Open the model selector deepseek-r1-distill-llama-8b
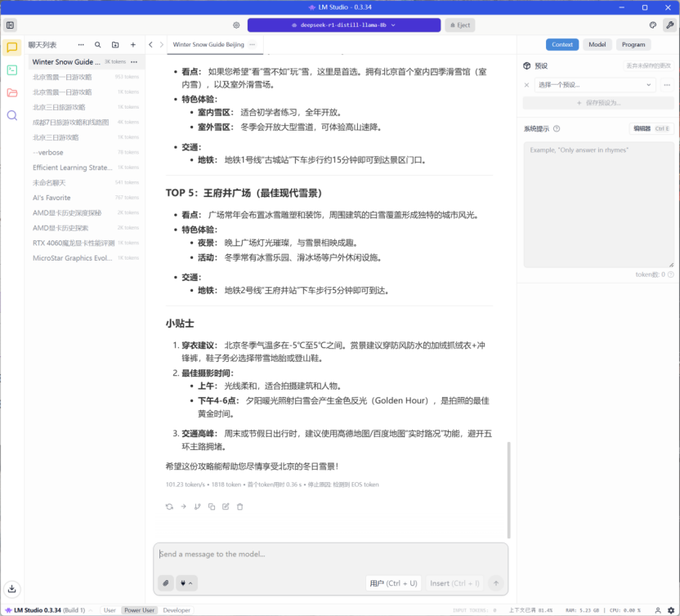 [343, 25]
